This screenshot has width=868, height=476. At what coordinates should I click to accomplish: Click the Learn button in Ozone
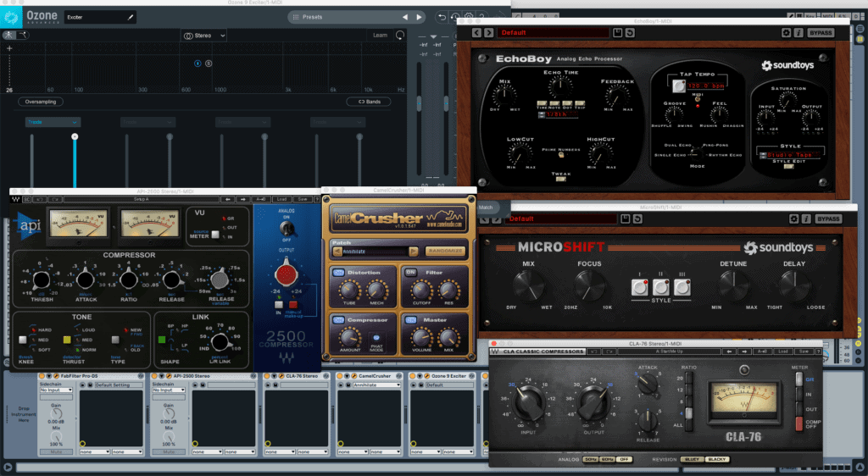[380, 36]
